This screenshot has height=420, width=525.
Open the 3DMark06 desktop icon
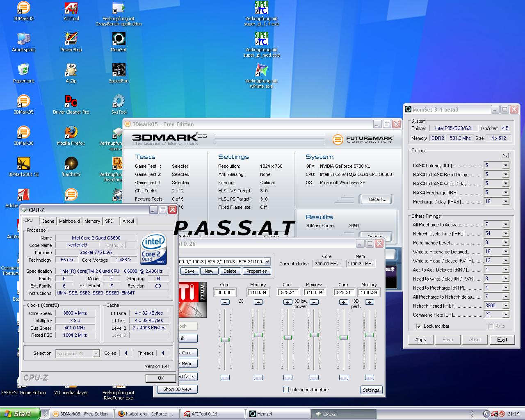point(23,135)
